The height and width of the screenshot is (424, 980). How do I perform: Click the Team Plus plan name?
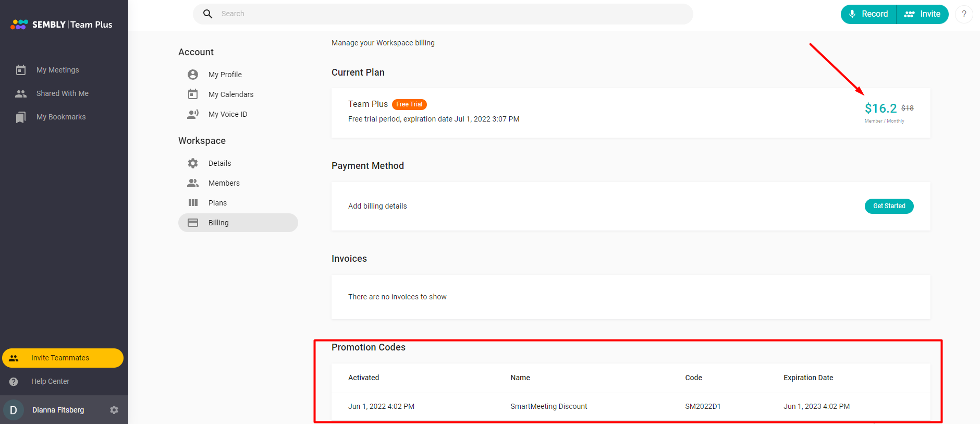(368, 104)
